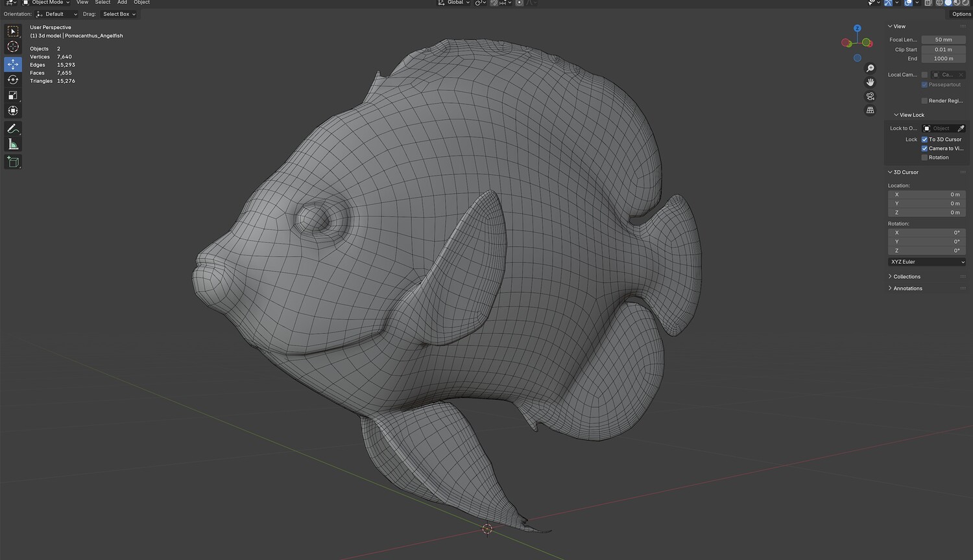Select solid viewport shading
This screenshot has height=560, width=973.
[948, 3]
